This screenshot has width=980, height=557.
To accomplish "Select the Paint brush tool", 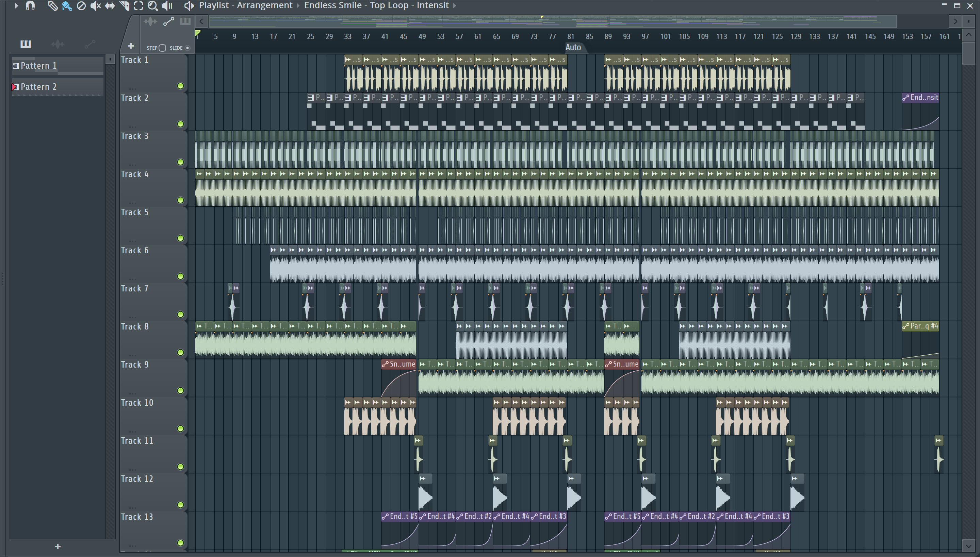I will tap(67, 6).
